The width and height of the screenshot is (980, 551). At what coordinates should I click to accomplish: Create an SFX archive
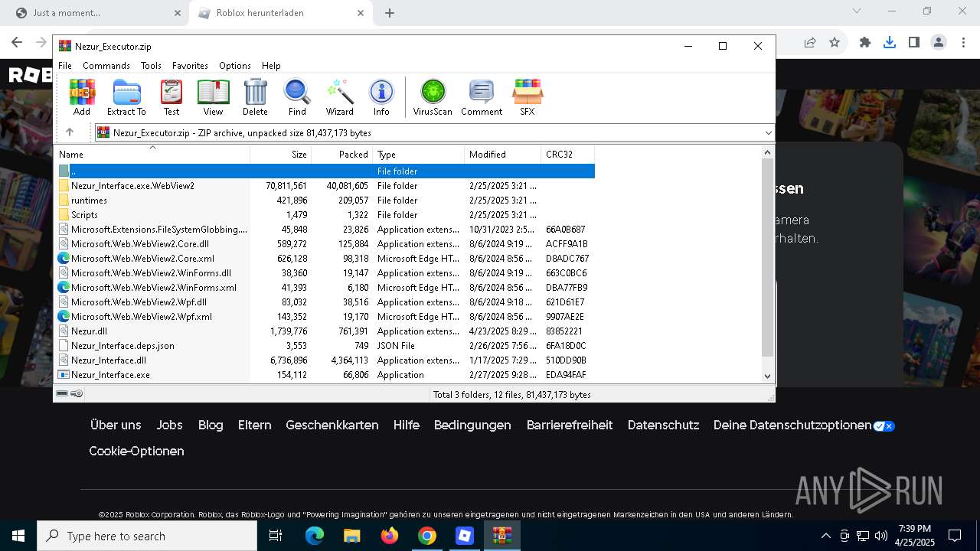(528, 97)
